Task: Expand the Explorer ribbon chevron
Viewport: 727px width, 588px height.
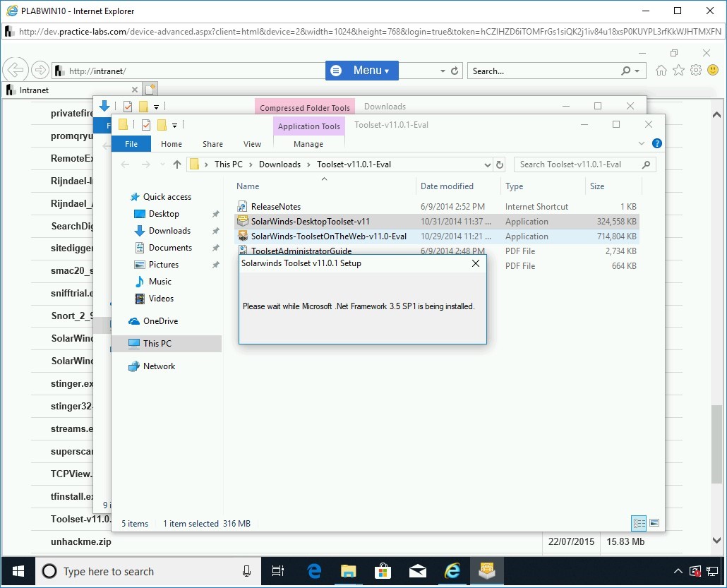Action: coord(642,143)
